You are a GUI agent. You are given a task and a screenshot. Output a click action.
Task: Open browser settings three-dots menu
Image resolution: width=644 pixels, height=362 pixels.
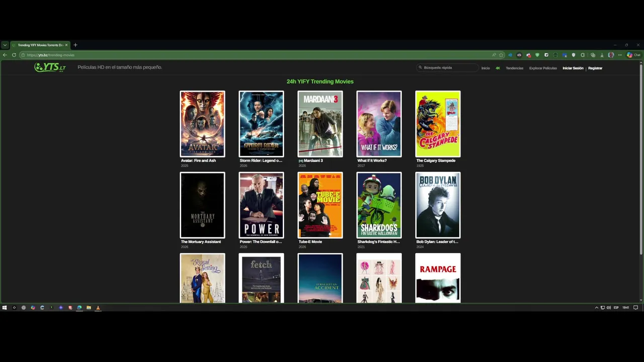(620, 55)
